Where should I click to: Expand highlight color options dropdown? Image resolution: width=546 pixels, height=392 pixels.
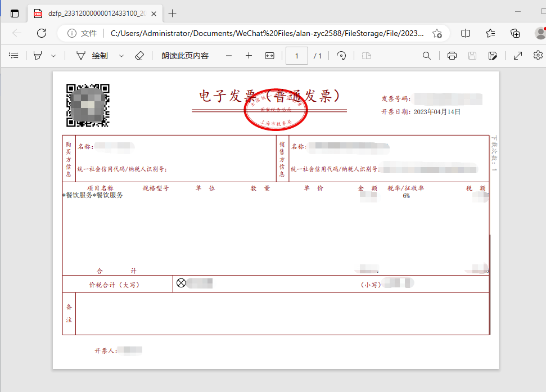53,56
